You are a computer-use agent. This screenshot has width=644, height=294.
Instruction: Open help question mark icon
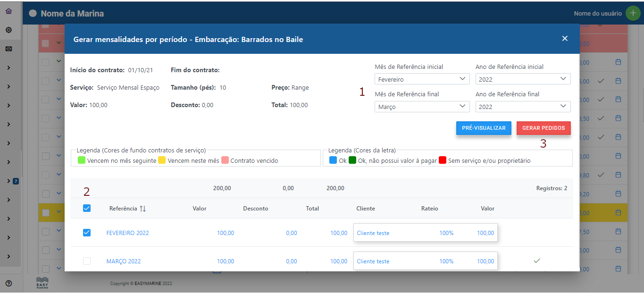(x=8, y=283)
